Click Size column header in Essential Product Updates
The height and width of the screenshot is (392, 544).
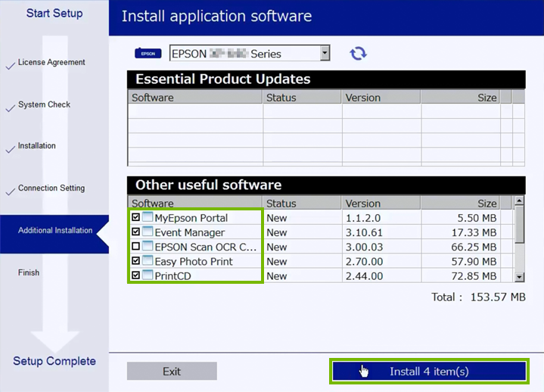pyautogui.click(x=460, y=97)
